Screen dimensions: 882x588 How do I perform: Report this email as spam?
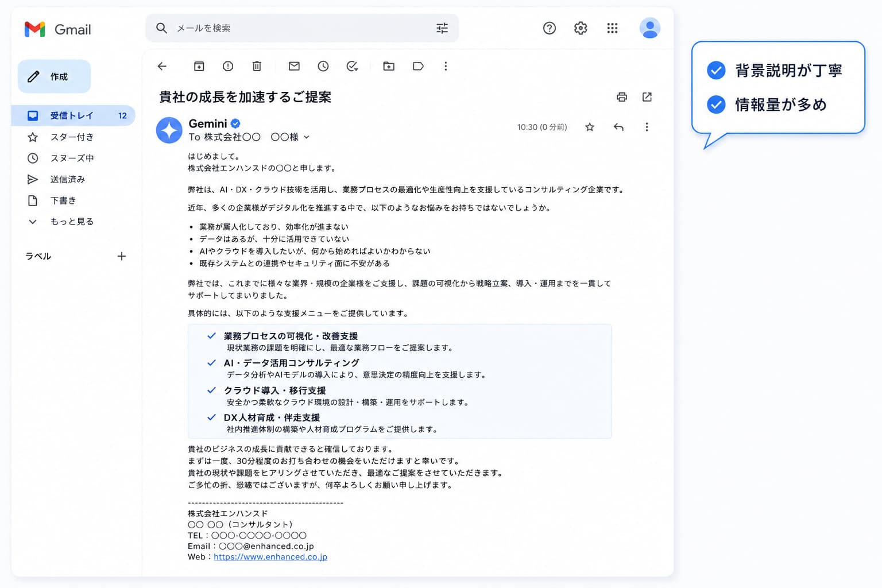tap(228, 66)
